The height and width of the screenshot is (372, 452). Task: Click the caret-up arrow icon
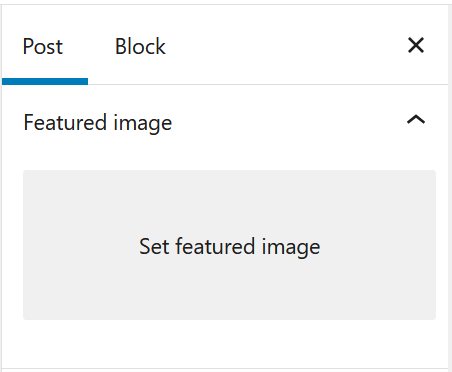coord(416,119)
